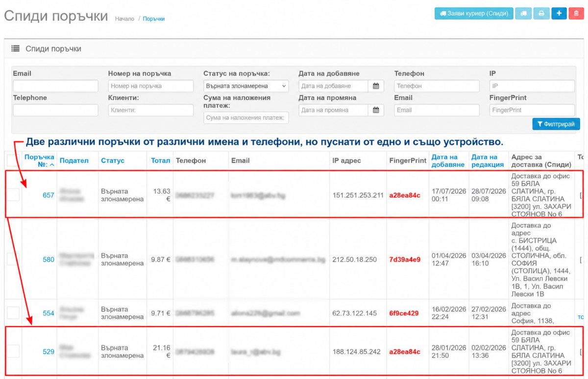Sort by Дата на редакция column header
588x379 pixels.
point(488,161)
